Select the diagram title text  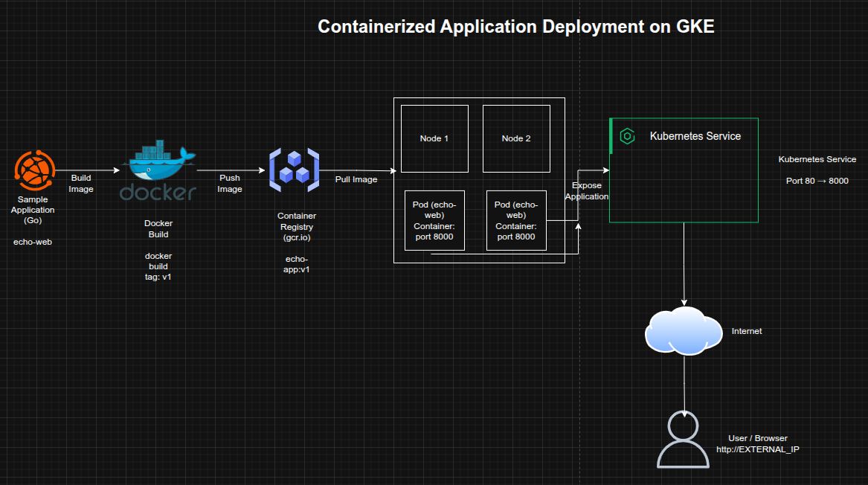[x=515, y=27]
